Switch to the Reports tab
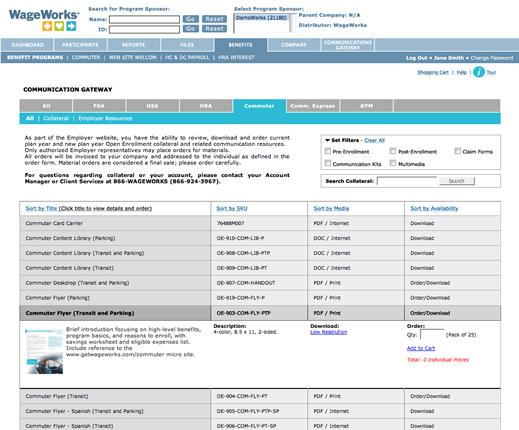Image resolution: width=519 pixels, height=430 pixels. tap(133, 45)
